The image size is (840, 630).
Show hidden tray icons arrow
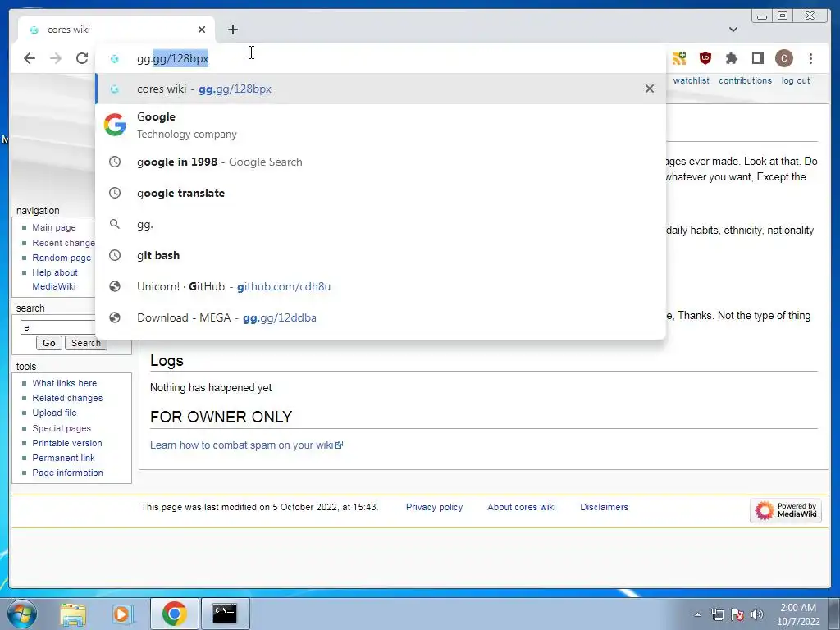pyautogui.click(x=697, y=614)
